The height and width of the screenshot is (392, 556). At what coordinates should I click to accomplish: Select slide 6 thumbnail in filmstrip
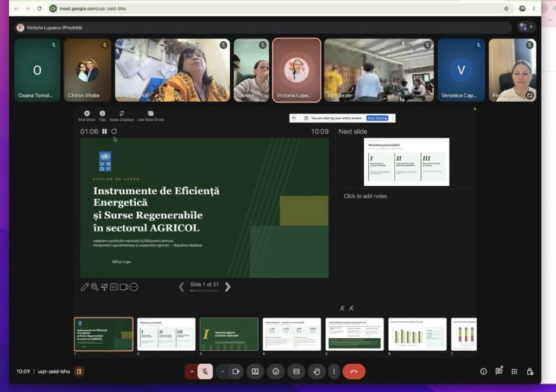point(418,334)
